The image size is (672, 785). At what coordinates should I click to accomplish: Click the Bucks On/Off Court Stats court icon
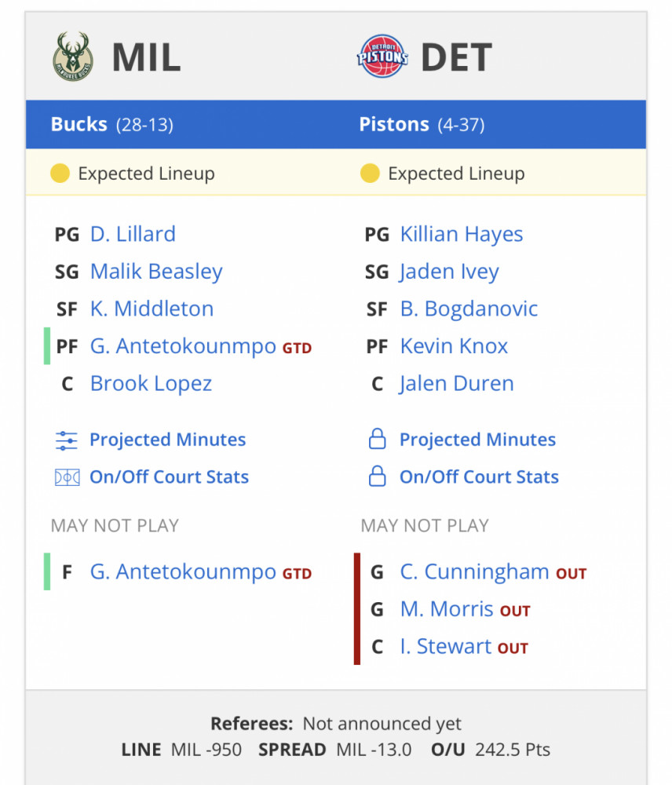point(67,477)
